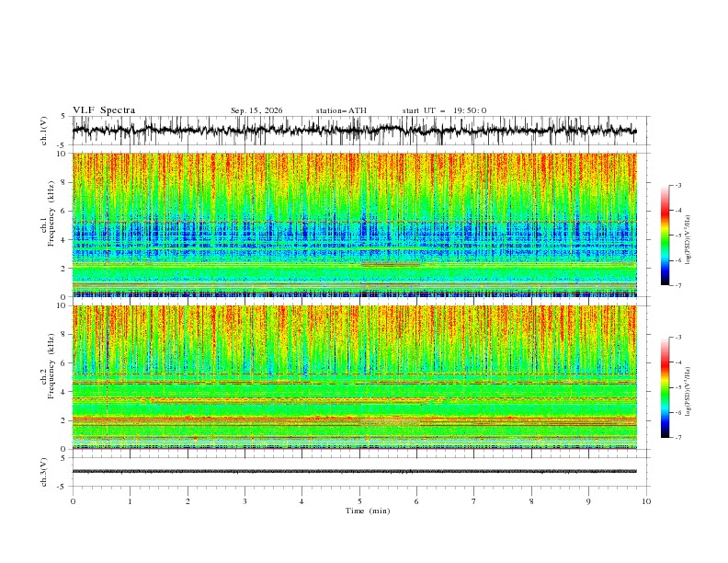Click the station=ATH label
Viewport: 728px width, 563px height.
341,110
